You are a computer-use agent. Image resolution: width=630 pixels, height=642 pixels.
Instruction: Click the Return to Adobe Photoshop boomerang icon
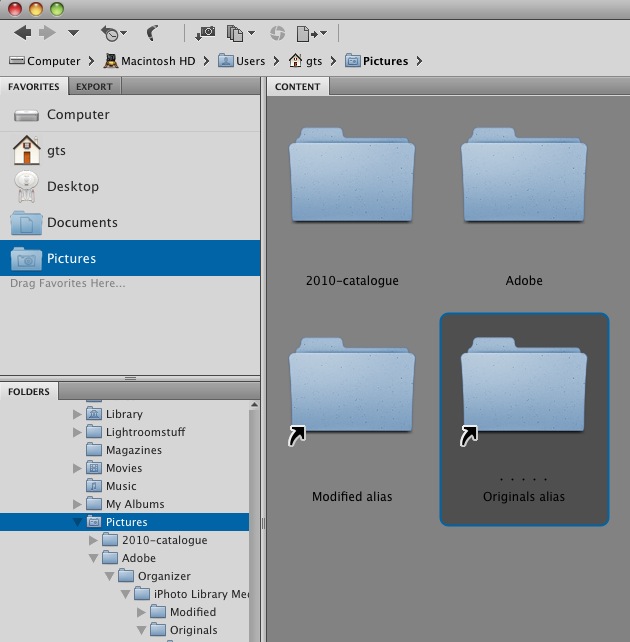(154, 33)
